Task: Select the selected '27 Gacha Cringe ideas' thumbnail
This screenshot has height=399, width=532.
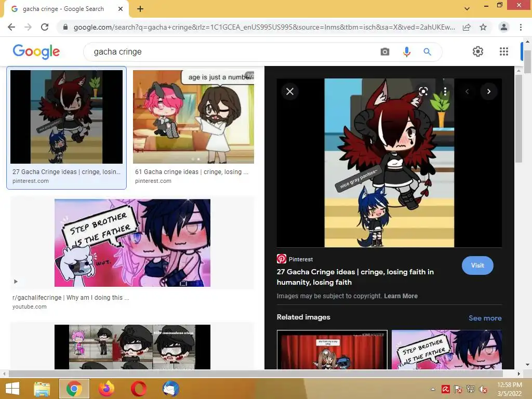Action: [66, 117]
